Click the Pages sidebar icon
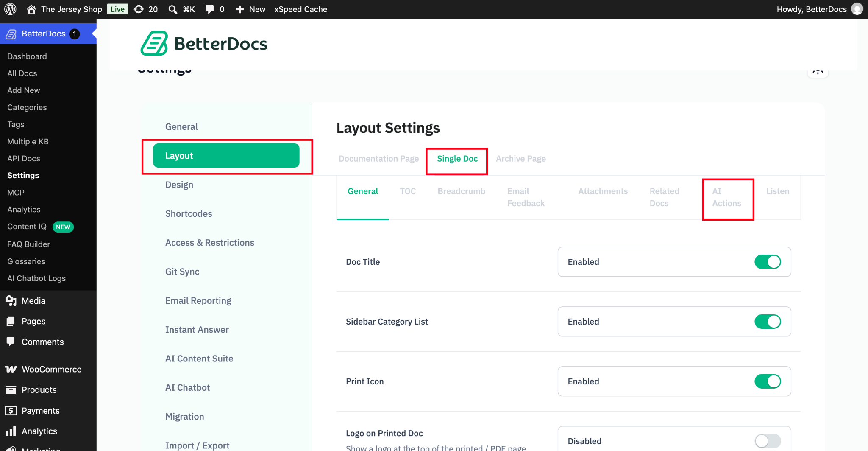The width and height of the screenshot is (868, 451). point(11,321)
